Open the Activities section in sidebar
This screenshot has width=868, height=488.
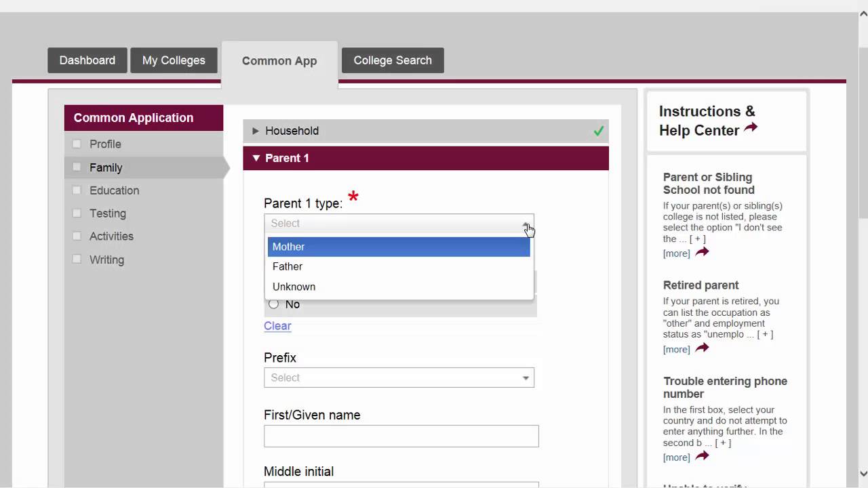[111, 237]
